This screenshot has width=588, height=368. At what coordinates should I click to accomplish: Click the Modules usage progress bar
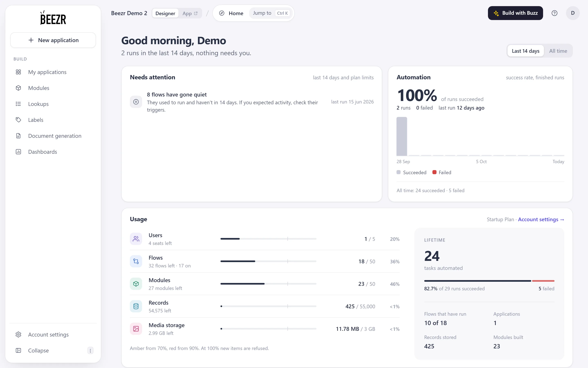pos(268,284)
